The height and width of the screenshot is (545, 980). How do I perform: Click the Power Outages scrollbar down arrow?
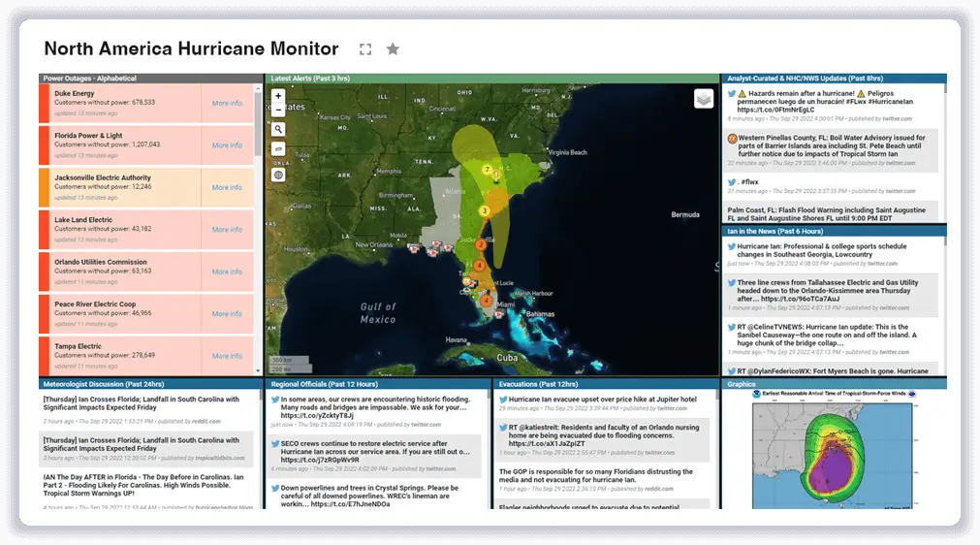click(x=258, y=369)
